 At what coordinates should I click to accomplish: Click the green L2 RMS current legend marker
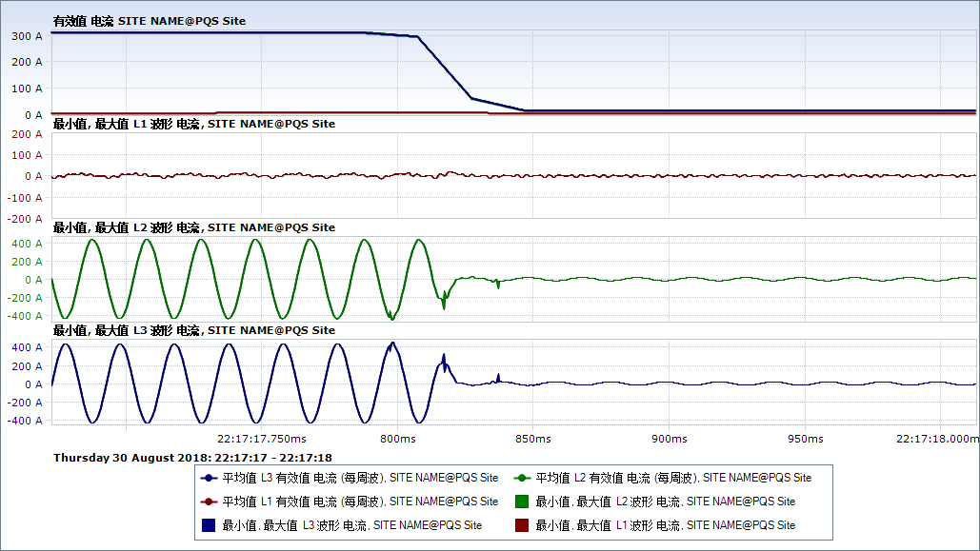(x=521, y=478)
